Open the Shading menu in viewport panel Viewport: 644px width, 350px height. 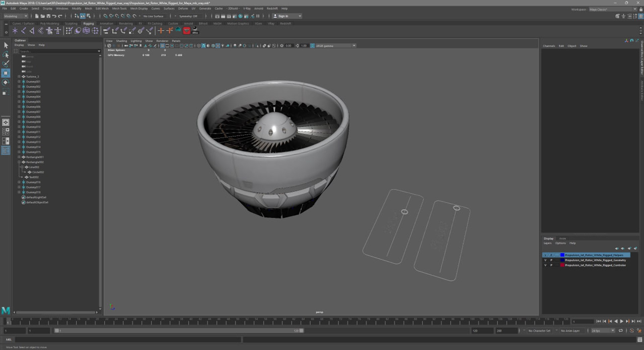point(121,41)
